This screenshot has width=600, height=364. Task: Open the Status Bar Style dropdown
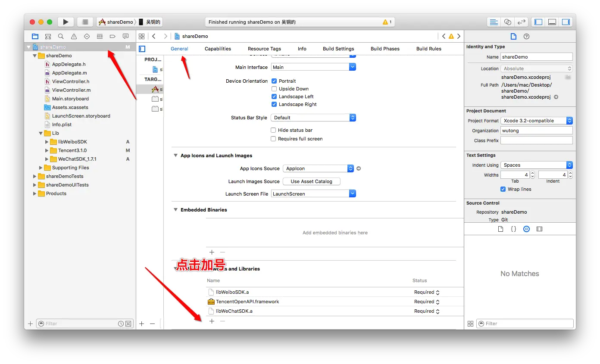click(313, 118)
